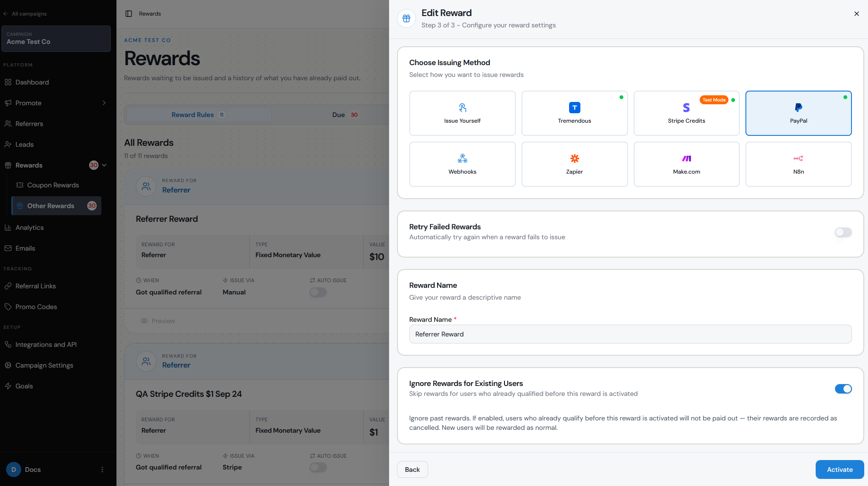
Task: Return to All campaigns
Action: (25, 14)
